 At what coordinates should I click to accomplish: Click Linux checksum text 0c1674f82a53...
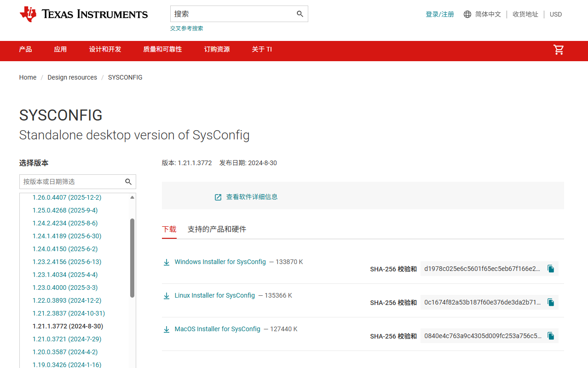click(x=482, y=302)
